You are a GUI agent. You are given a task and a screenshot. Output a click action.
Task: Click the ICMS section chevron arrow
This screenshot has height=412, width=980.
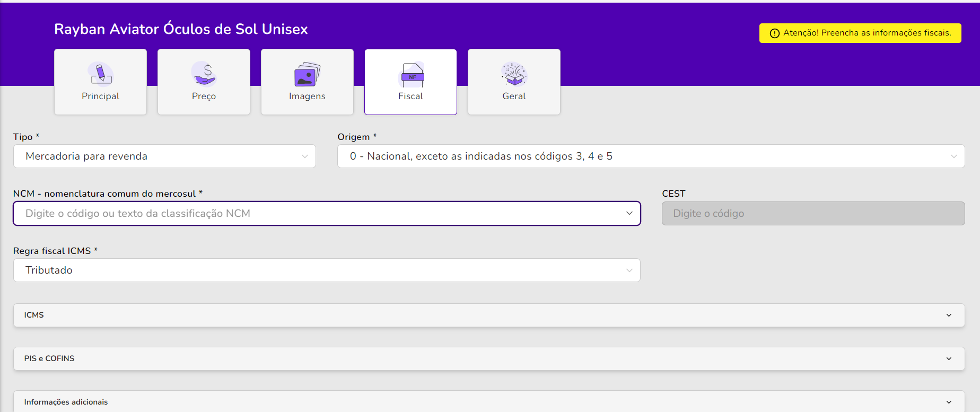pyautogui.click(x=949, y=315)
